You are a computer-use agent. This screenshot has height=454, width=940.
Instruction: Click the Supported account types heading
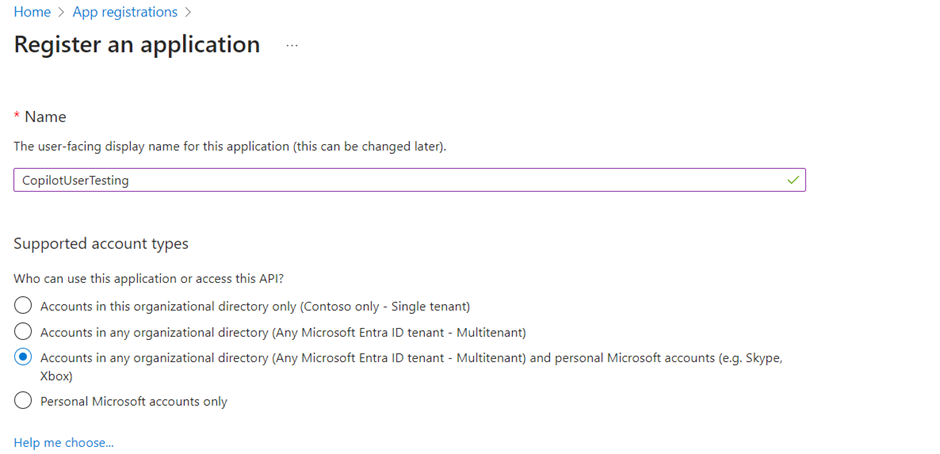[101, 244]
